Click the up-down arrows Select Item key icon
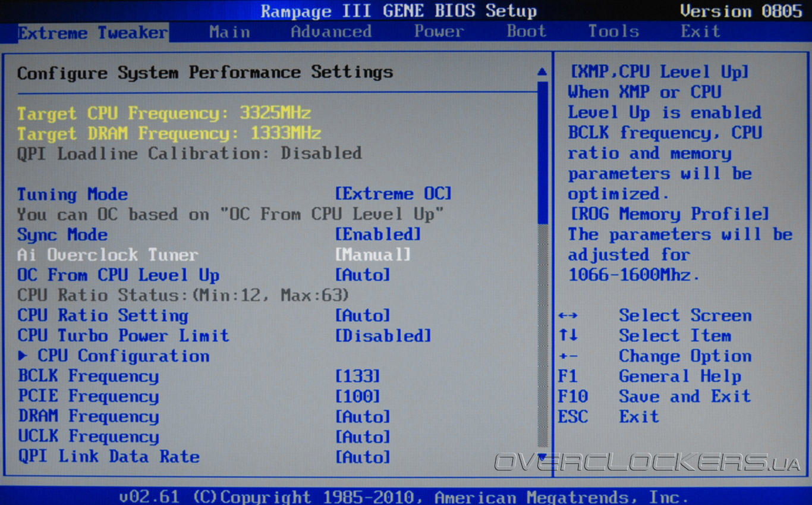The height and width of the screenshot is (505, 812). (x=568, y=335)
